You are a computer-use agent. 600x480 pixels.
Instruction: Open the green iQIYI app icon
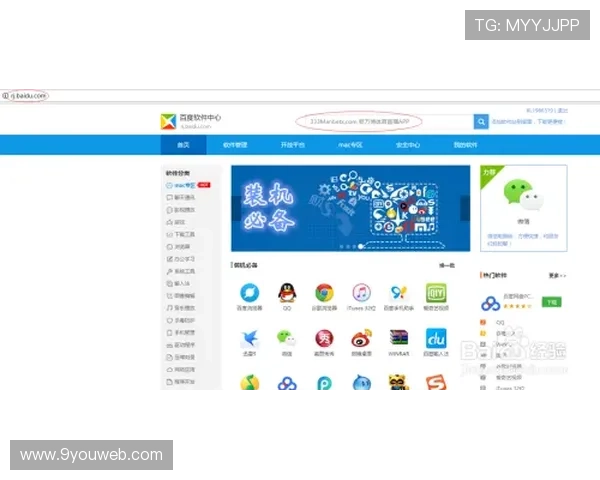pyautogui.click(x=436, y=293)
